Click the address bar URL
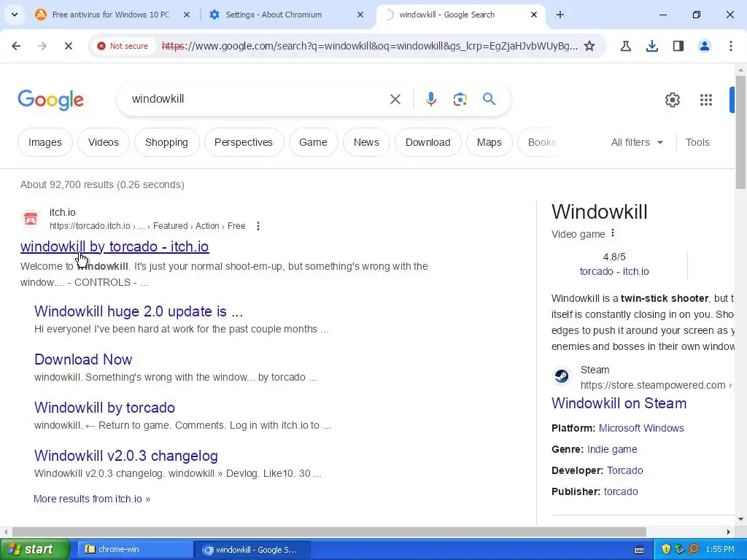The width and height of the screenshot is (747, 560). click(369, 46)
